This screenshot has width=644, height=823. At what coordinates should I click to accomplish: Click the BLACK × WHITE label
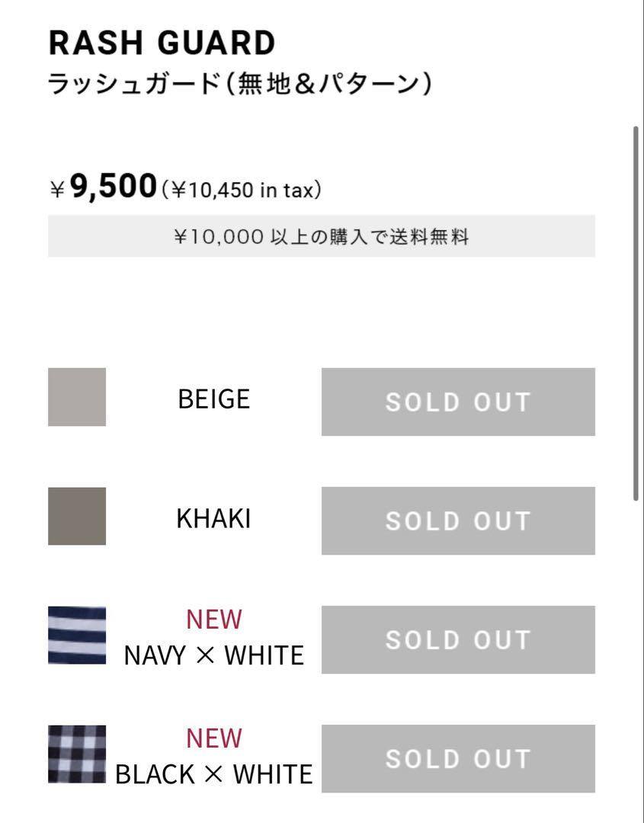[x=213, y=774]
